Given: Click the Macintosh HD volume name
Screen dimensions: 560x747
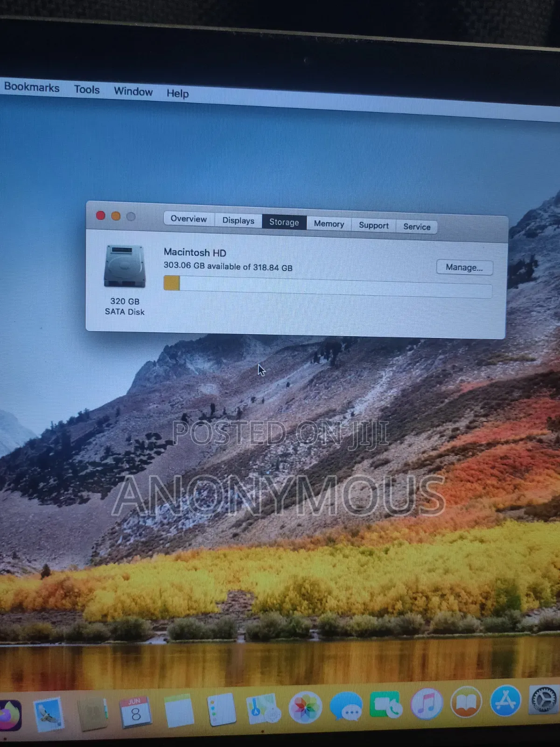Looking at the screenshot, I should coord(195,253).
